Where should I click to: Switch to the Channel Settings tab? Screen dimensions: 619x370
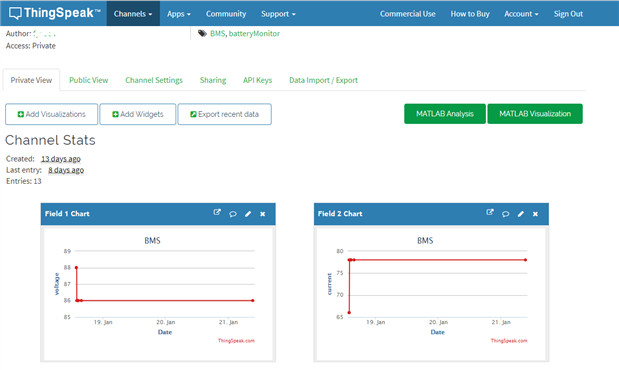[x=154, y=80]
